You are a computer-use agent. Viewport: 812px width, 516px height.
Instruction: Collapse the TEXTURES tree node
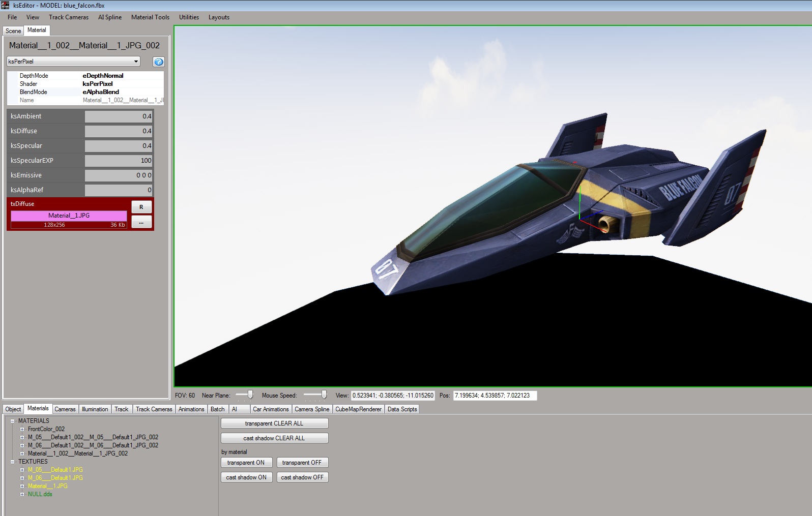point(13,462)
